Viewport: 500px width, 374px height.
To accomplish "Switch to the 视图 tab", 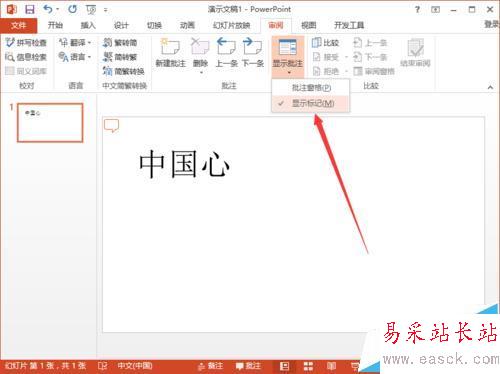I will pos(308,25).
